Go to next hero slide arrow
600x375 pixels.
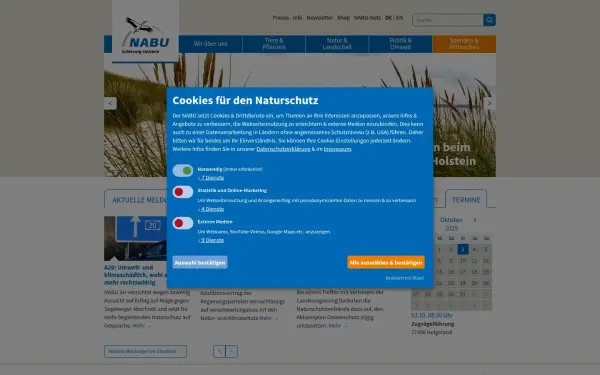489,103
